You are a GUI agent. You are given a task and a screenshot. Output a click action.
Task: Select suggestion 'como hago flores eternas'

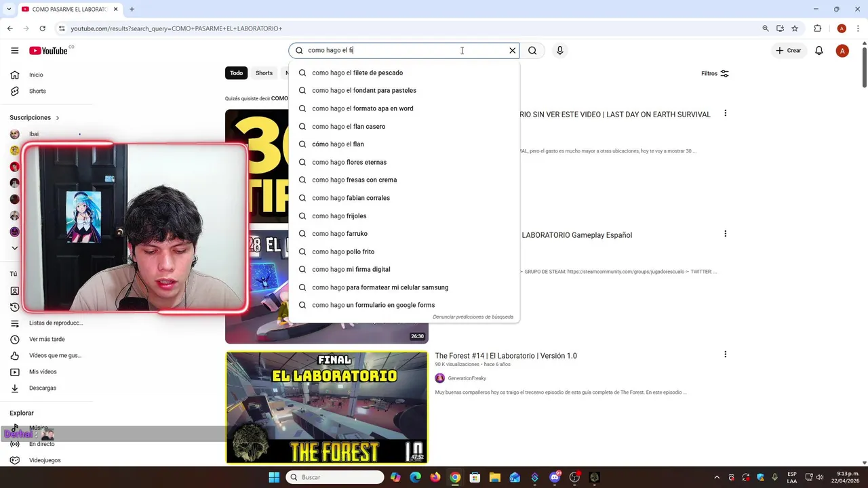pos(404,162)
